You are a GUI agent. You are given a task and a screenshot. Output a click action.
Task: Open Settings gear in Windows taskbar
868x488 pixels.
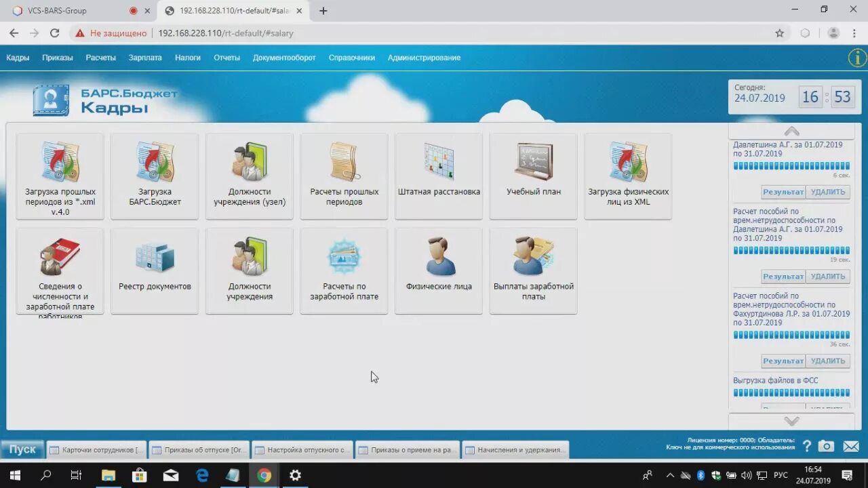(x=295, y=475)
